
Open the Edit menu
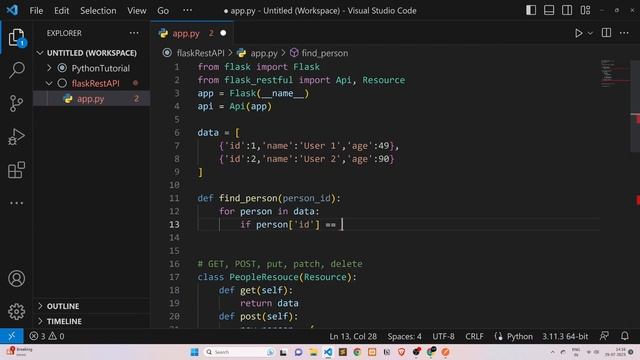point(62,10)
